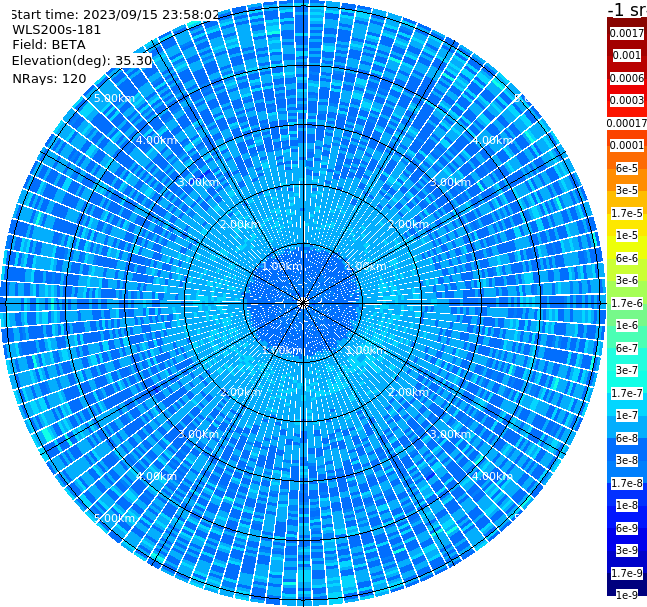
Task: Click the Field: BETA label
Action: click(x=49, y=45)
